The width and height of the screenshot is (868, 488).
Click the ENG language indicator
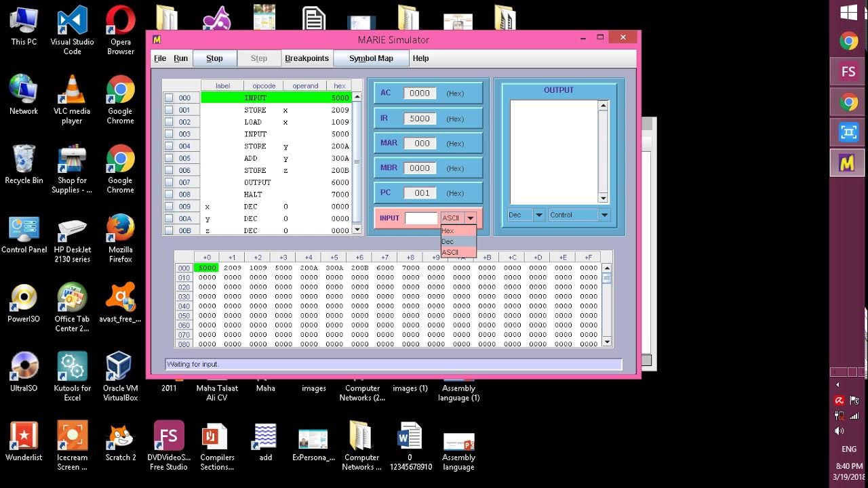[x=848, y=449]
